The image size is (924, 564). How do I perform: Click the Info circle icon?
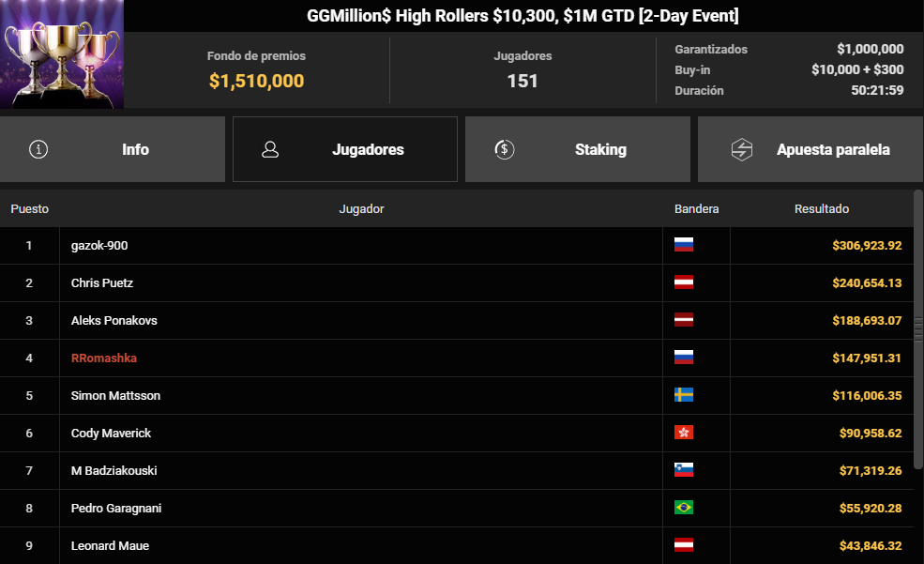pyautogui.click(x=38, y=149)
